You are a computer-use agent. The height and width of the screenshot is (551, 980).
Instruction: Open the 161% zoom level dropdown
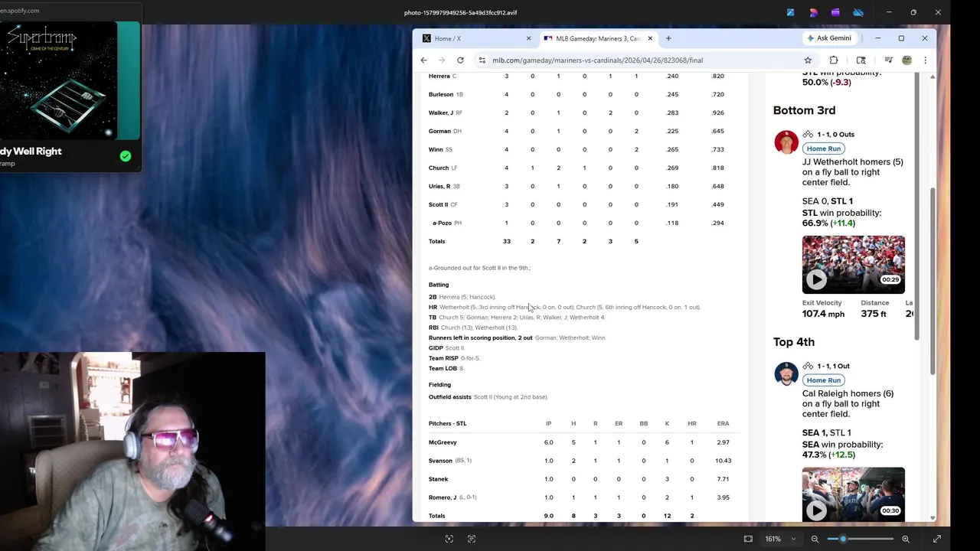coord(779,539)
